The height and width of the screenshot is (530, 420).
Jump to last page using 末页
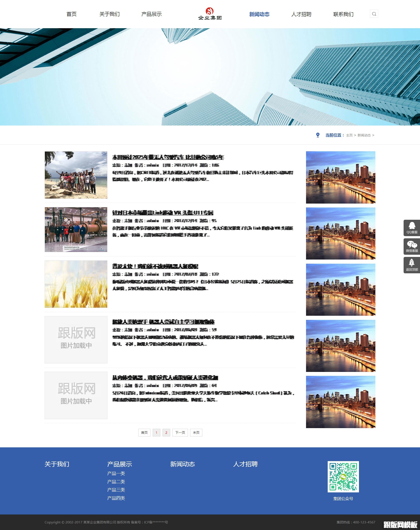coord(196,433)
